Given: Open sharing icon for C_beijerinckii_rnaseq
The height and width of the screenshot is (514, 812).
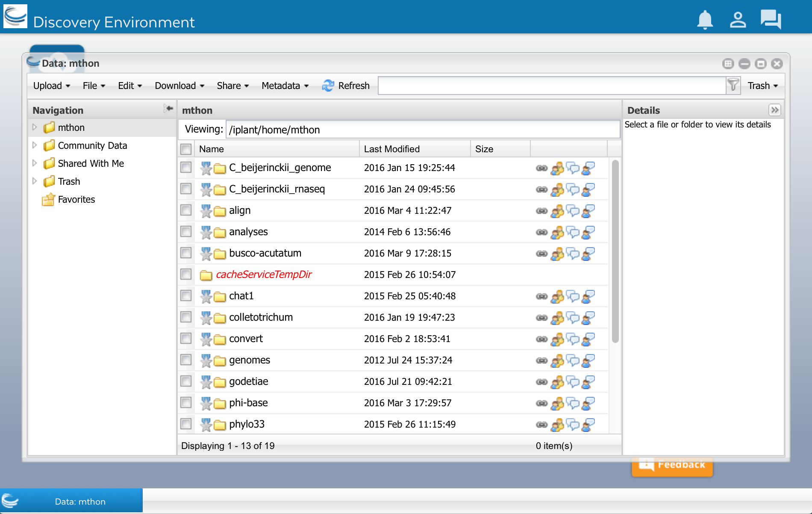Looking at the screenshot, I should point(557,189).
